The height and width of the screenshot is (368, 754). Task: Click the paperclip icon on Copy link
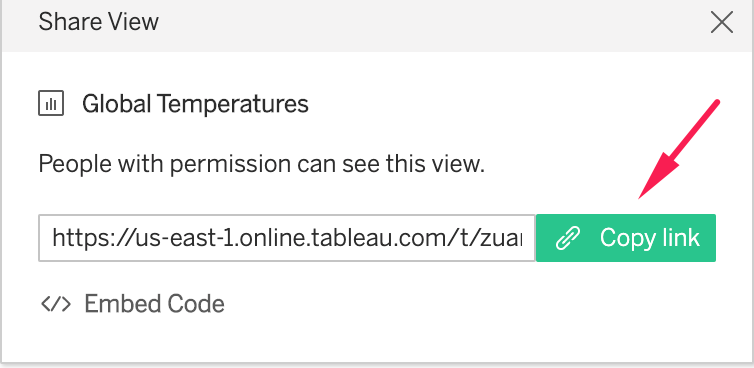[x=567, y=238]
